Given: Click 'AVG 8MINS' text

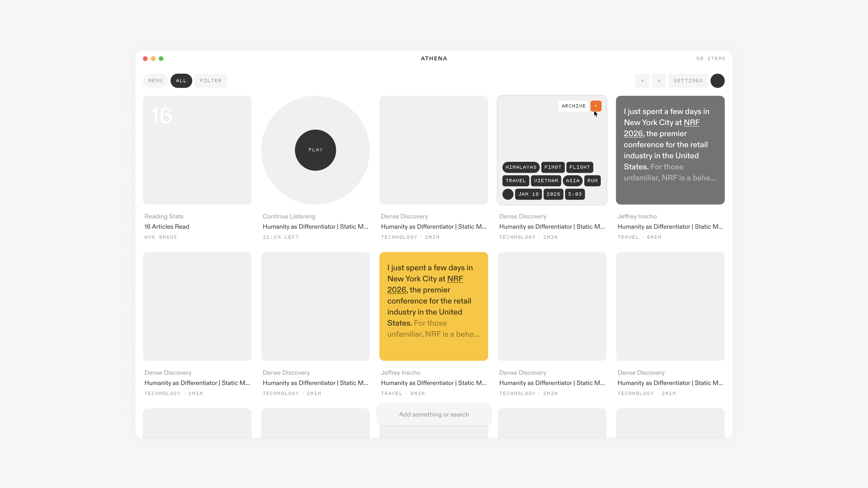Looking at the screenshot, I should 161,237.
